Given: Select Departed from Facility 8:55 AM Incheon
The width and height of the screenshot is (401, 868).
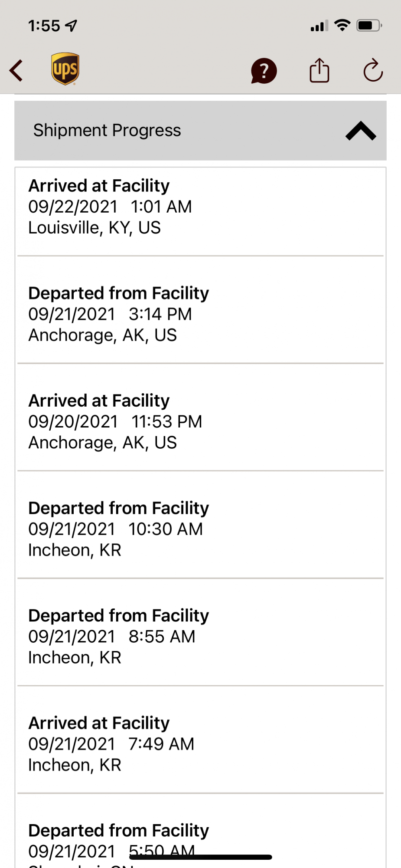Looking at the screenshot, I should [200, 632].
